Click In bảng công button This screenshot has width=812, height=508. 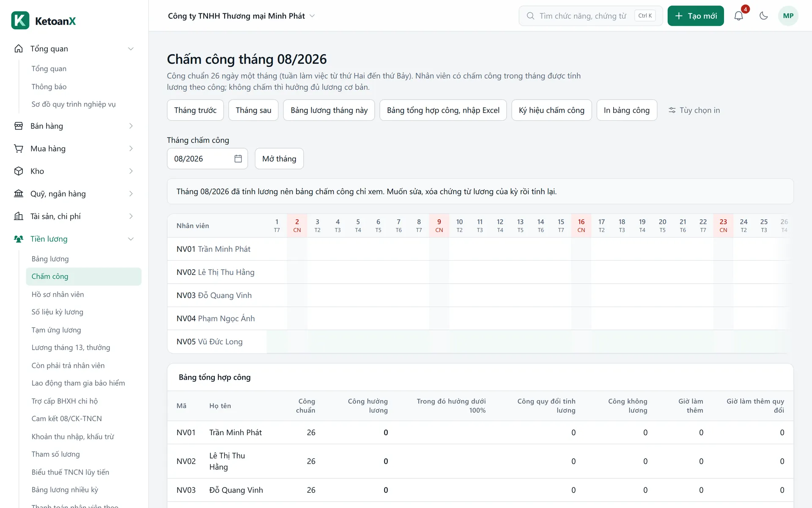[x=627, y=110]
